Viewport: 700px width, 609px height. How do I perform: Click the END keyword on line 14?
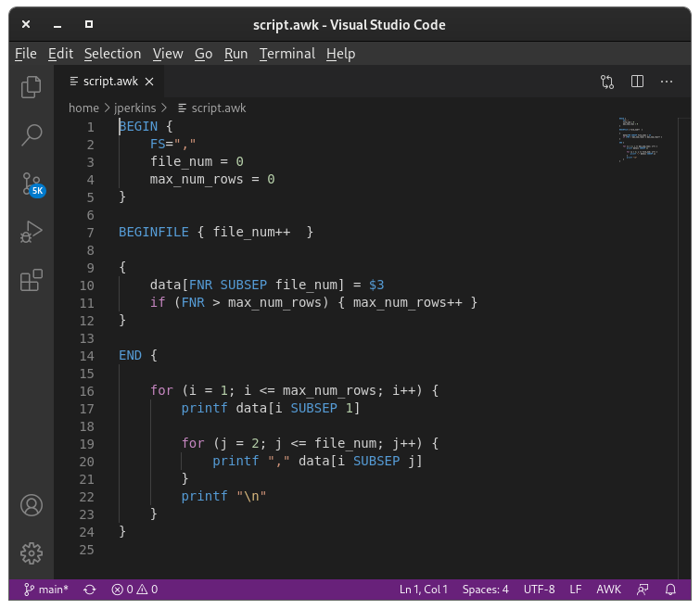[130, 355]
